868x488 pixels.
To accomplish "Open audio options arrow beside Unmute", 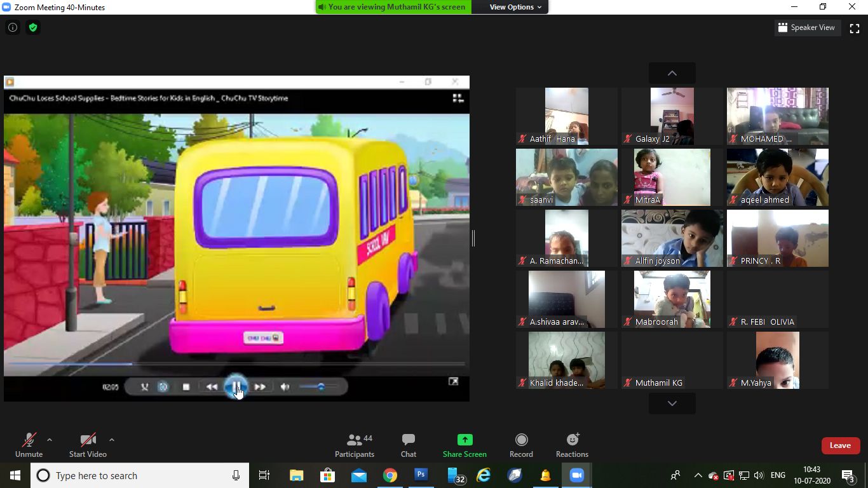I will [50, 440].
